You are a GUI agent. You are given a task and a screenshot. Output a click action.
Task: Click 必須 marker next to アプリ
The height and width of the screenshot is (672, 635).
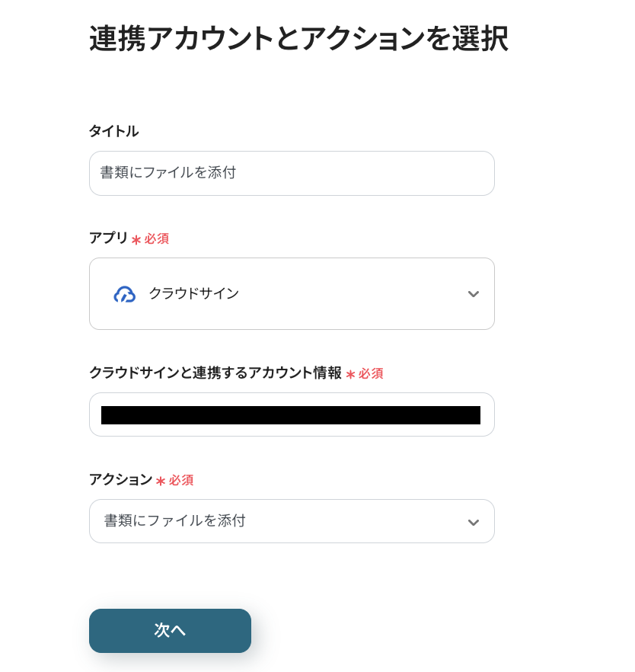[x=157, y=239]
